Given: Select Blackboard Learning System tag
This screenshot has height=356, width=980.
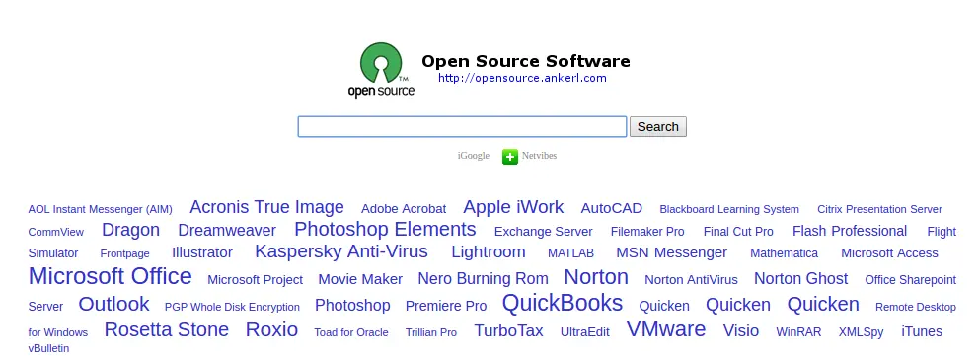Looking at the screenshot, I should (x=729, y=209).
